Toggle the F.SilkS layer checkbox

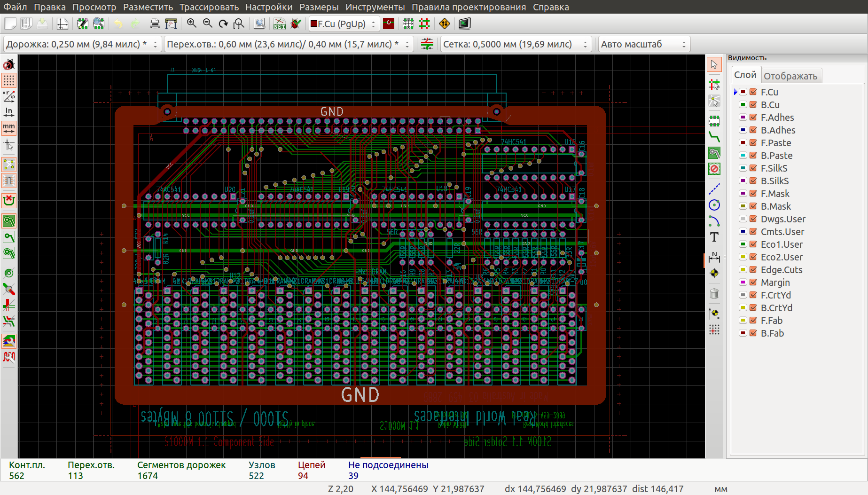[x=753, y=168]
